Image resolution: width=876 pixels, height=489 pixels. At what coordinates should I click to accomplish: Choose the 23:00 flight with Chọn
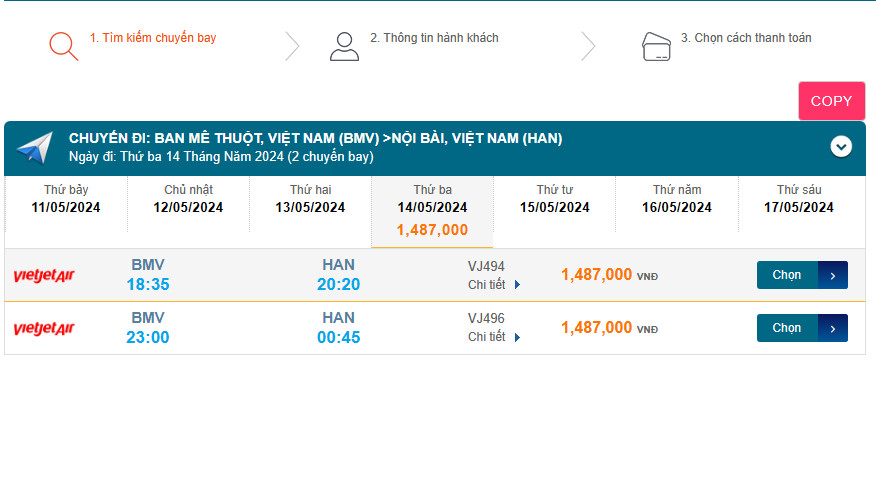coord(787,328)
